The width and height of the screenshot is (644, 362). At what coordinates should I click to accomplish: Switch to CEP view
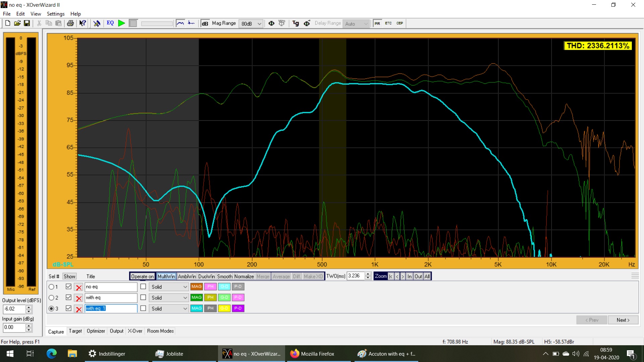coord(399,23)
